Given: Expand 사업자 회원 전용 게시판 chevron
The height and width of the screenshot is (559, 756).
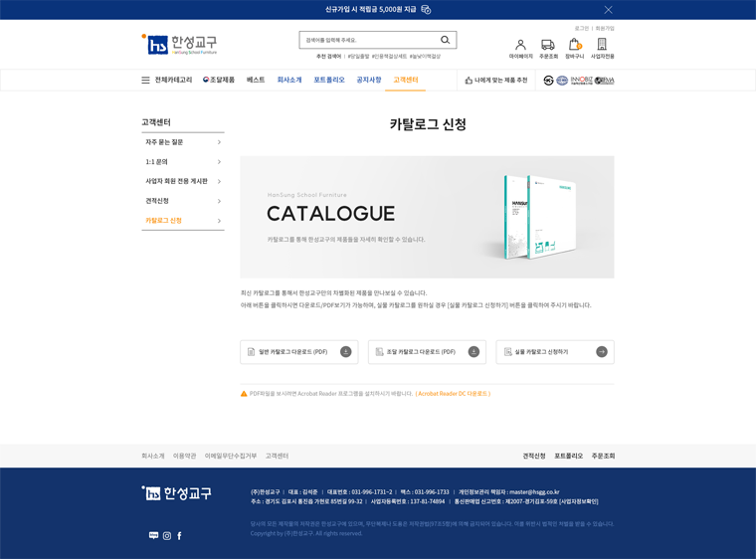Looking at the screenshot, I should [x=219, y=181].
